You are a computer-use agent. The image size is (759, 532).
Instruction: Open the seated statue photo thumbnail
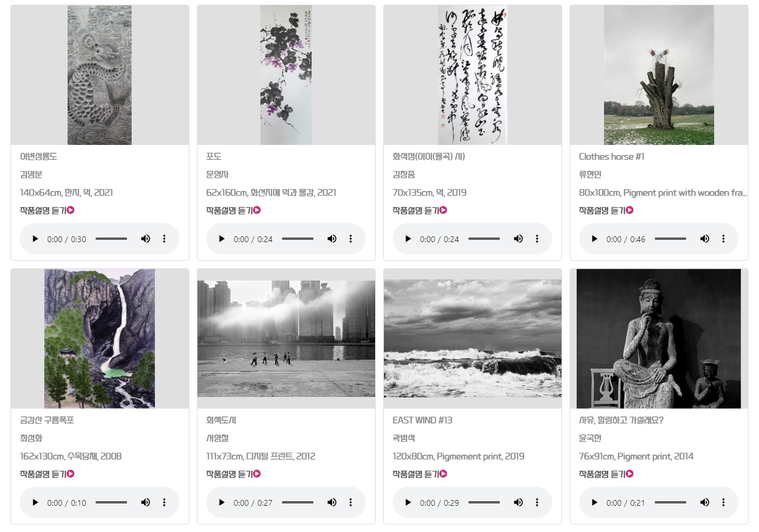click(x=659, y=339)
